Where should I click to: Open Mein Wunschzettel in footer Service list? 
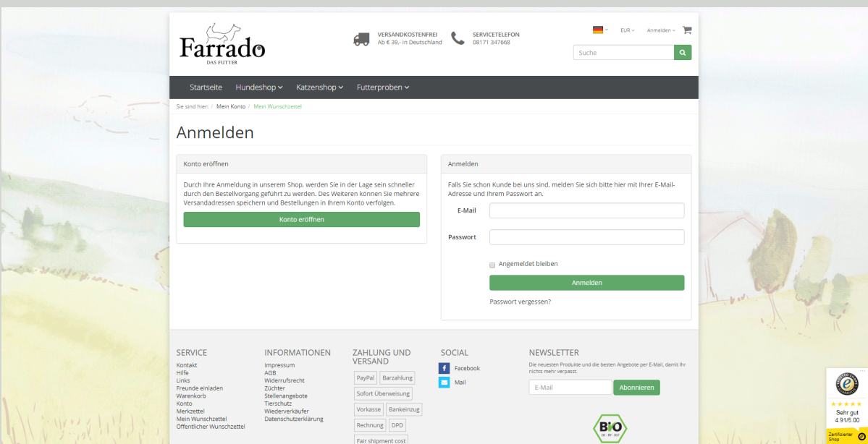tap(201, 419)
